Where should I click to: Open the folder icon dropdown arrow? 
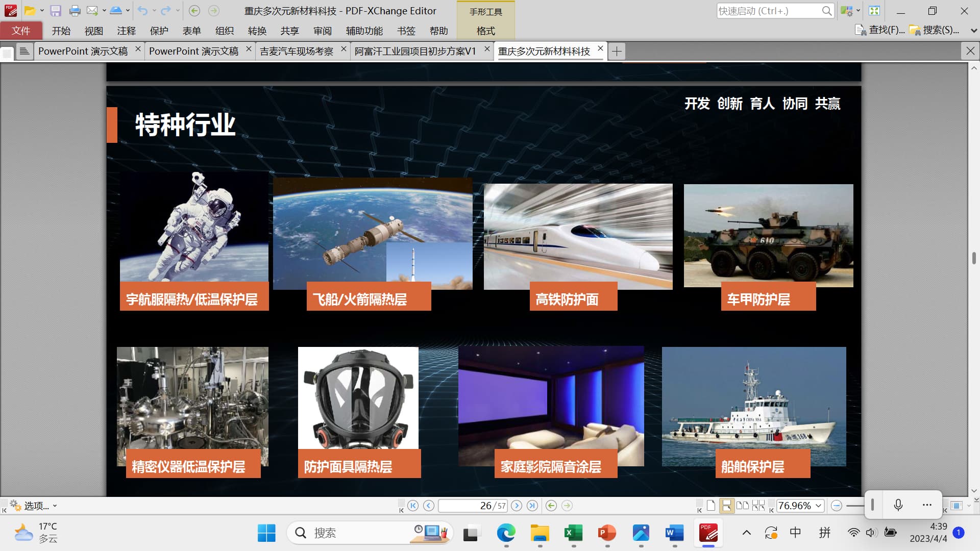point(42,11)
